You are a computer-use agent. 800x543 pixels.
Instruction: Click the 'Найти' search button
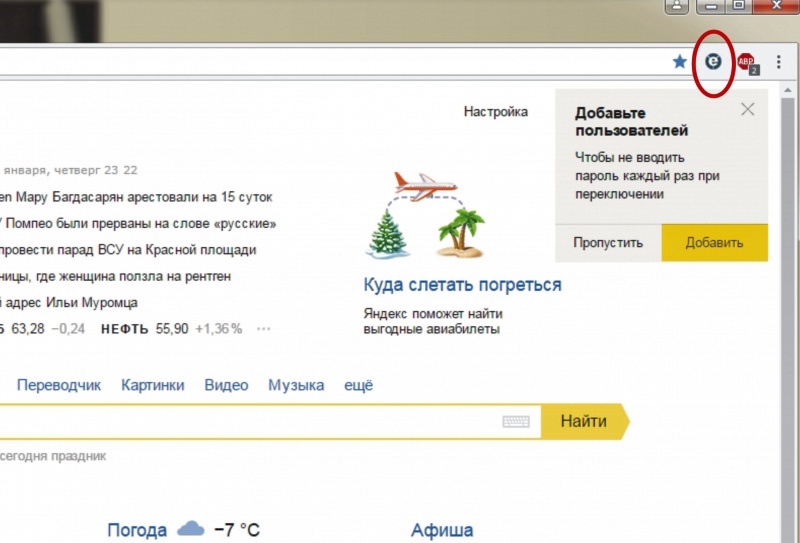(585, 421)
